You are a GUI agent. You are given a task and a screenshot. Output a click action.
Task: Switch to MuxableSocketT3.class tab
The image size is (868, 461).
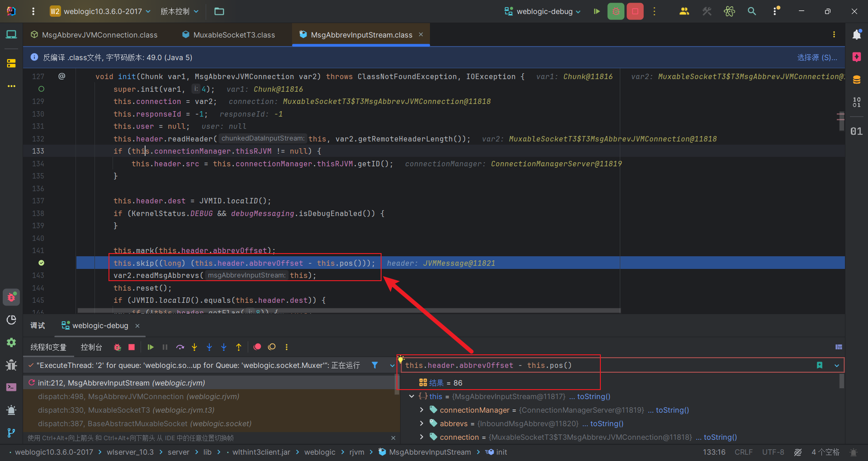click(x=228, y=35)
